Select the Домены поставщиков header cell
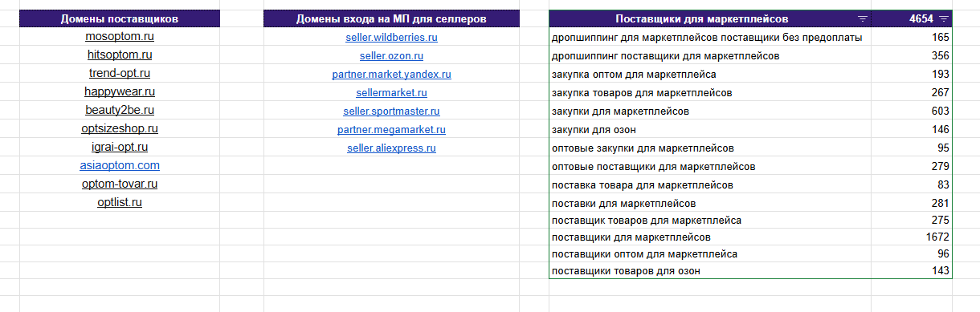Image resolution: width=980 pixels, height=312 pixels. 120,18
